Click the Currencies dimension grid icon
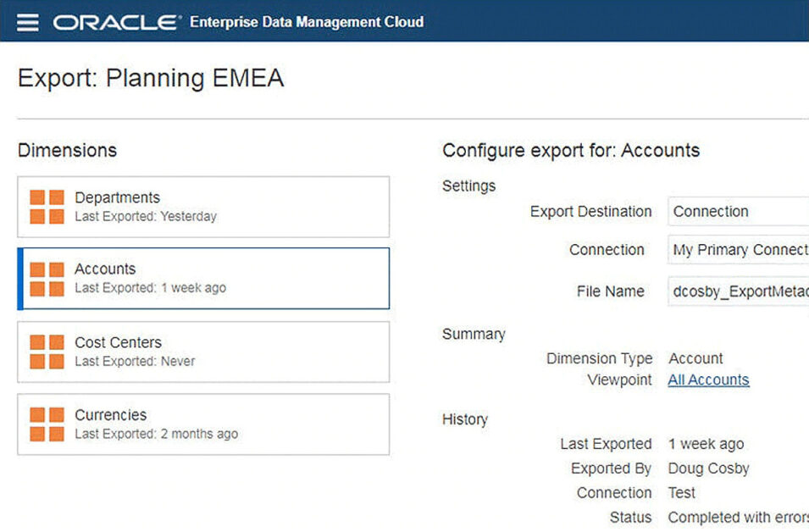 pos(47,424)
